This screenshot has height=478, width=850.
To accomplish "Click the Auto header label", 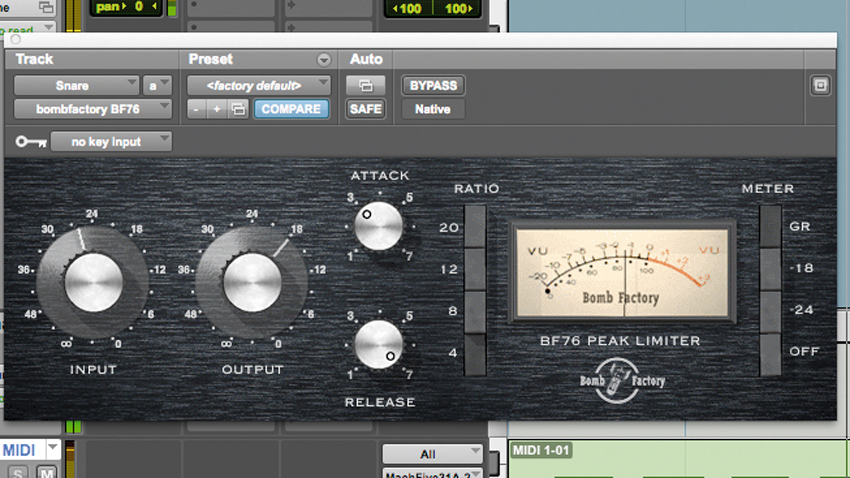I will [x=366, y=59].
